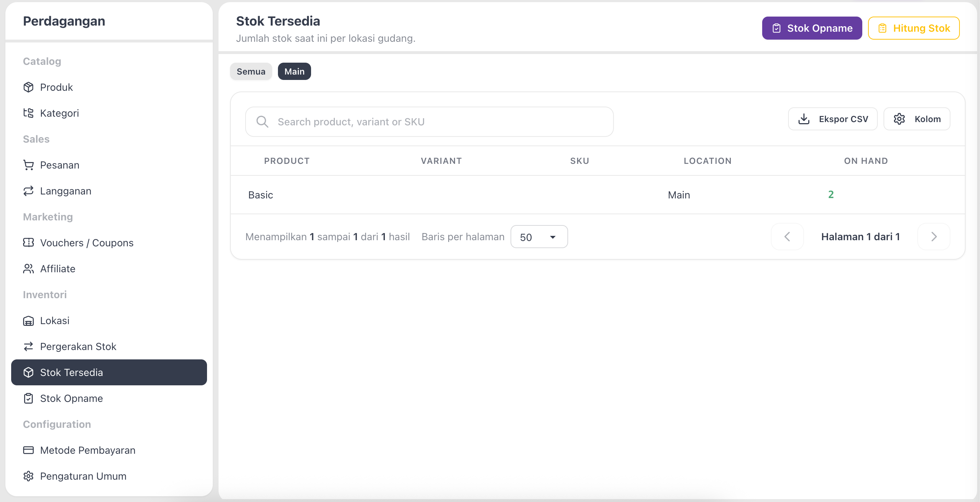Click the Pengaturan Umum gear icon

28,476
